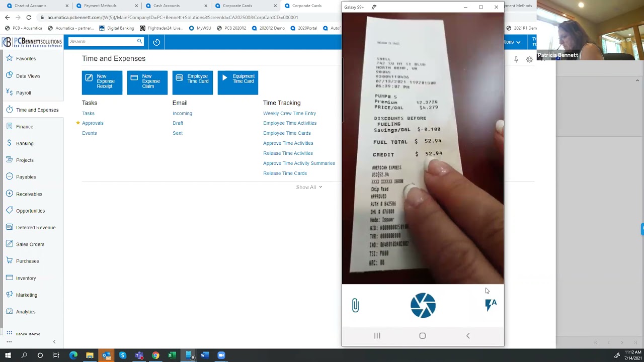The width and height of the screenshot is (644, 362).
Task: Click the pin icon in Galaxy S9+ title bar
Action: 374,7
